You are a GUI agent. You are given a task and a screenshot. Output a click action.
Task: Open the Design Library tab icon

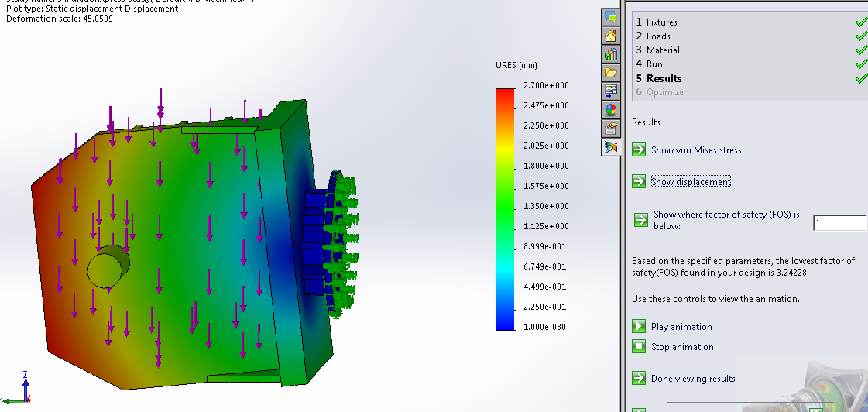click(611, 54)
